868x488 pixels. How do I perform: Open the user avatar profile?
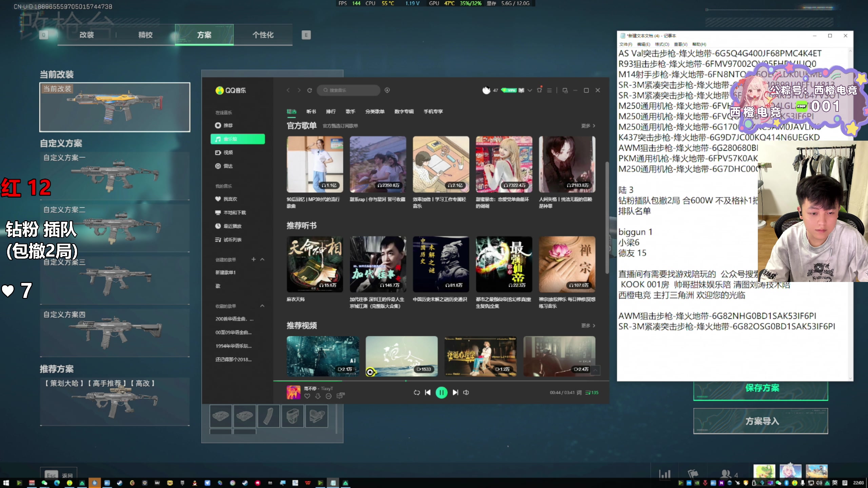pyautogui.click(x=486, y=90)
